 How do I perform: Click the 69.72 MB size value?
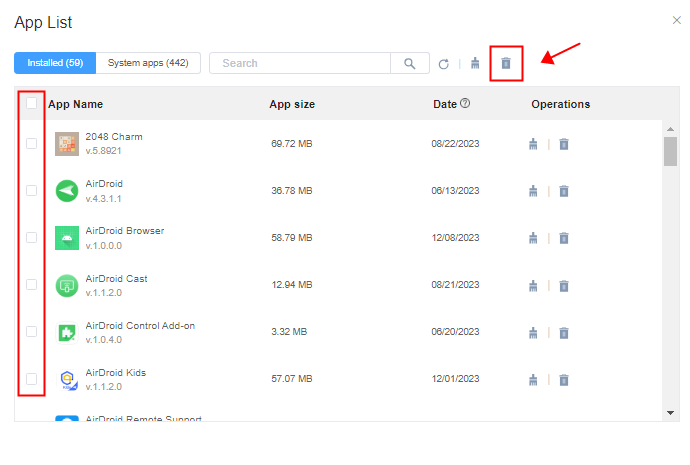292,144
